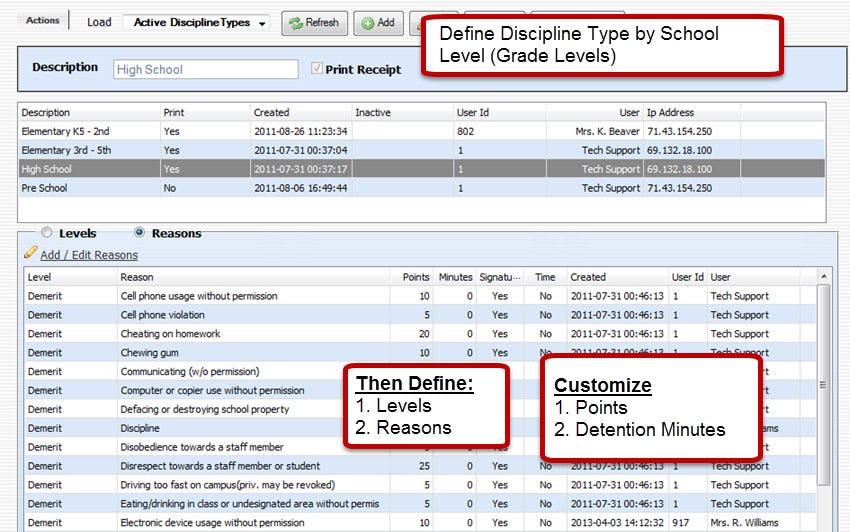Select the Cell phone usage without permission row
Viewport: 850px width, 532px height.
pyautogui.click(x=420, y=296)
